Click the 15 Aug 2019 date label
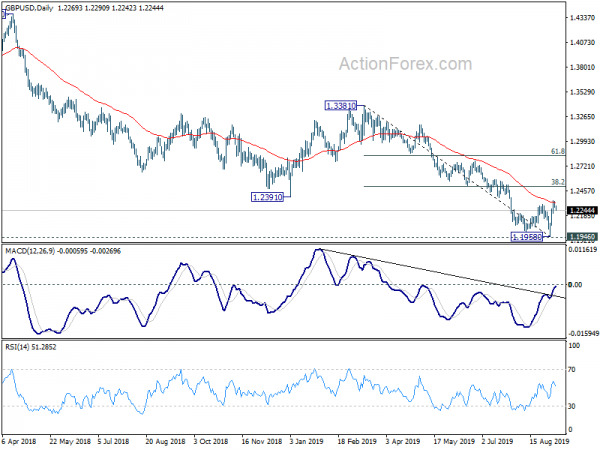600x450 pixels. tap(549, 441)
